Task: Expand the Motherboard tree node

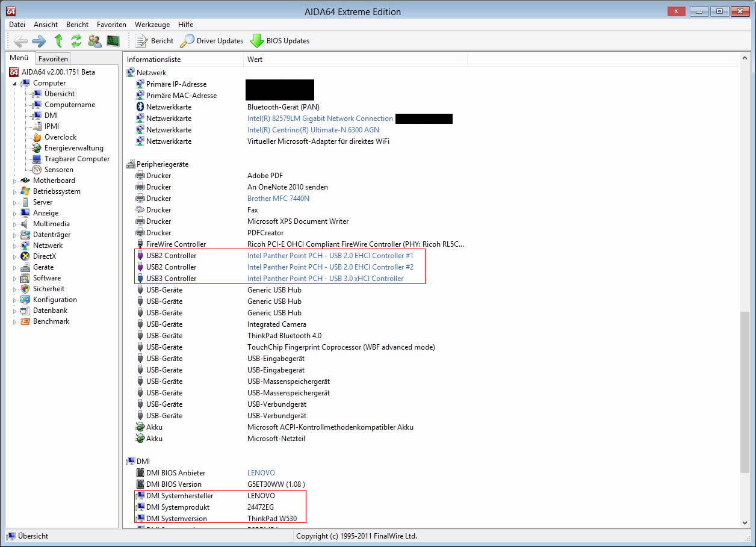Action: point(14,181)
